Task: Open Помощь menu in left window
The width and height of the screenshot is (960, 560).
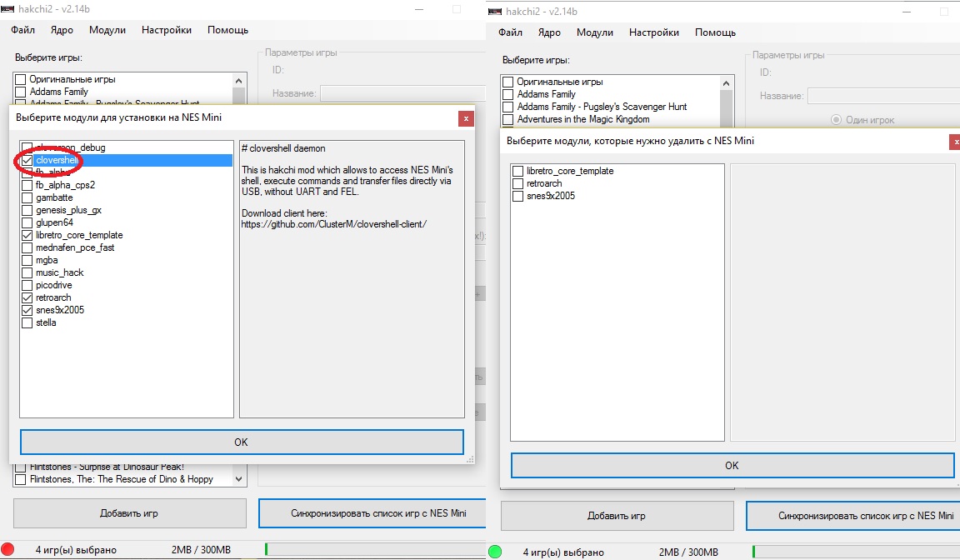Action: 227,30
